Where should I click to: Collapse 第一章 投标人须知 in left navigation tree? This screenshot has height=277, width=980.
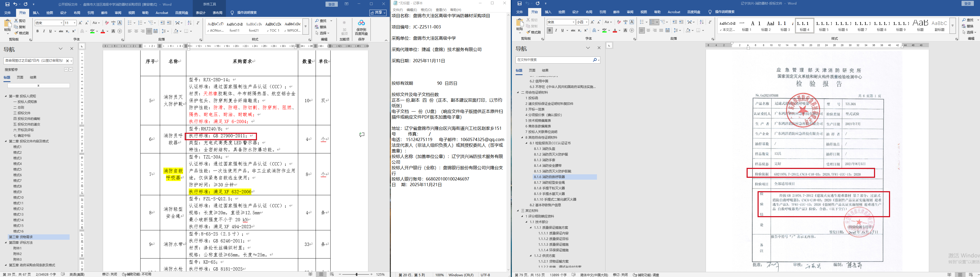coord(6,96)
